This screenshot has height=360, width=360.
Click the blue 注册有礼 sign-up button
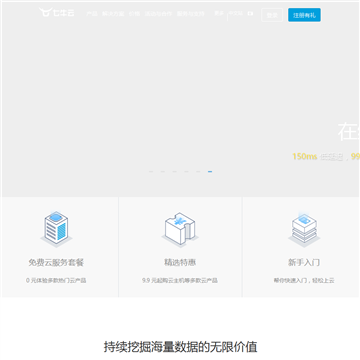(304, 15)
